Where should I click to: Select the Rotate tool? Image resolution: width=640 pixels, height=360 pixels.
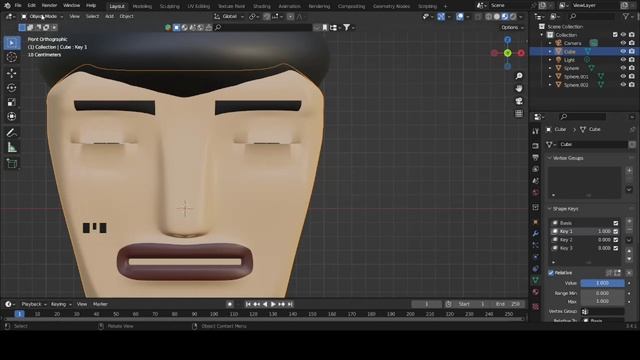pyautogui.click(x=12, y=88)
